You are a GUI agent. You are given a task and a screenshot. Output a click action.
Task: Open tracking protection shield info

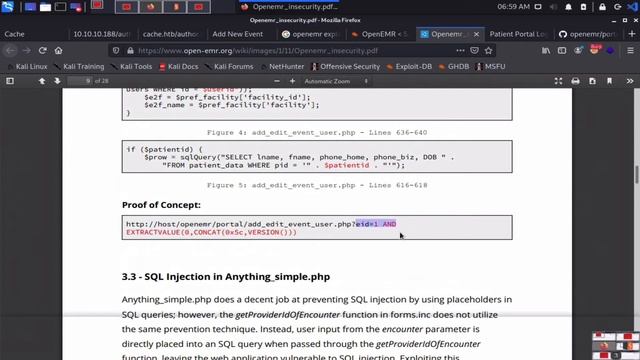click(x=116, y=51)
